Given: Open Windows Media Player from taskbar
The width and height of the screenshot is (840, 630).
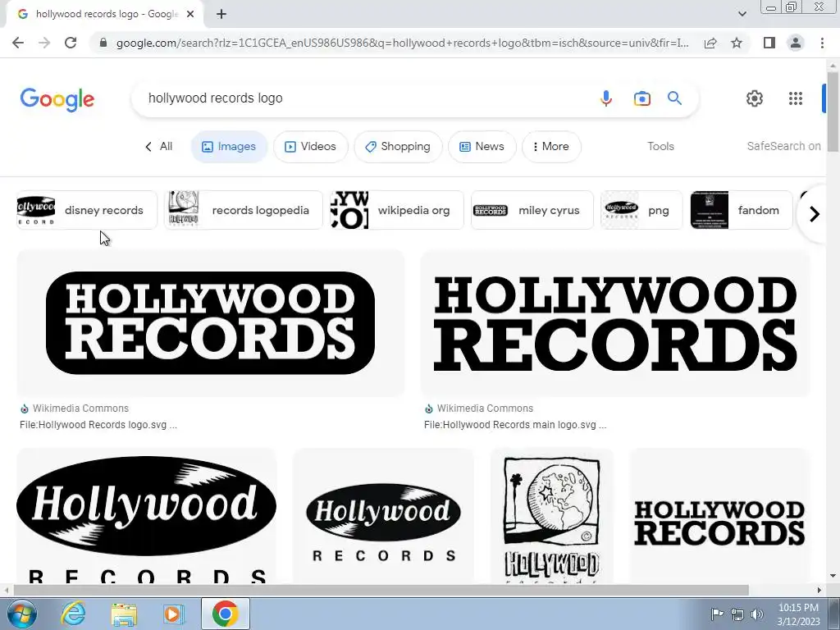Looking at the screenshot, I should [x=174, y=614].
